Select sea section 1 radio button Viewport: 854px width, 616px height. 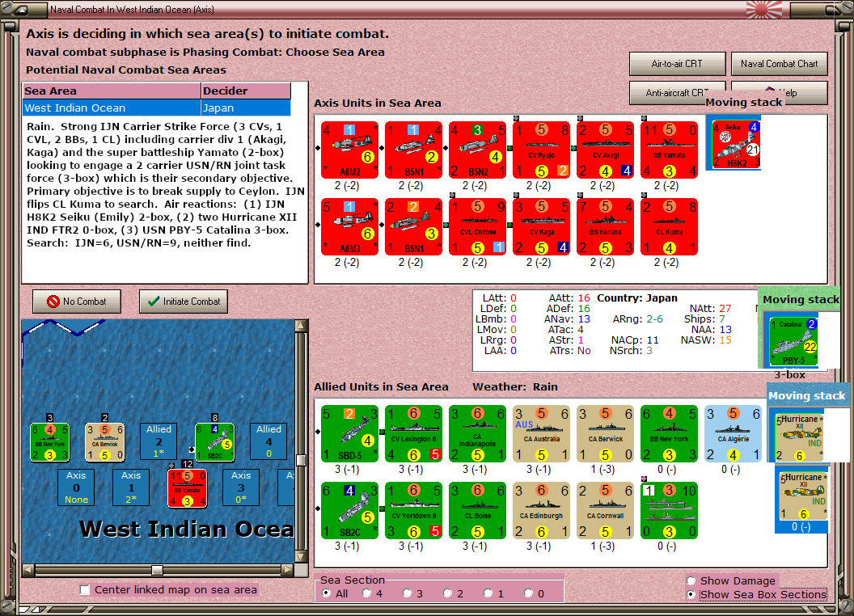pos(488,593)
